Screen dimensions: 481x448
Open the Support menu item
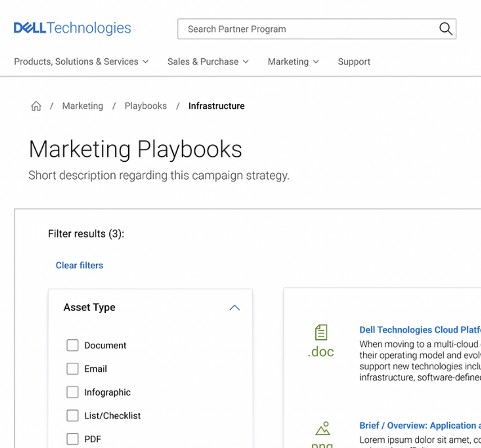pos(354,62)
